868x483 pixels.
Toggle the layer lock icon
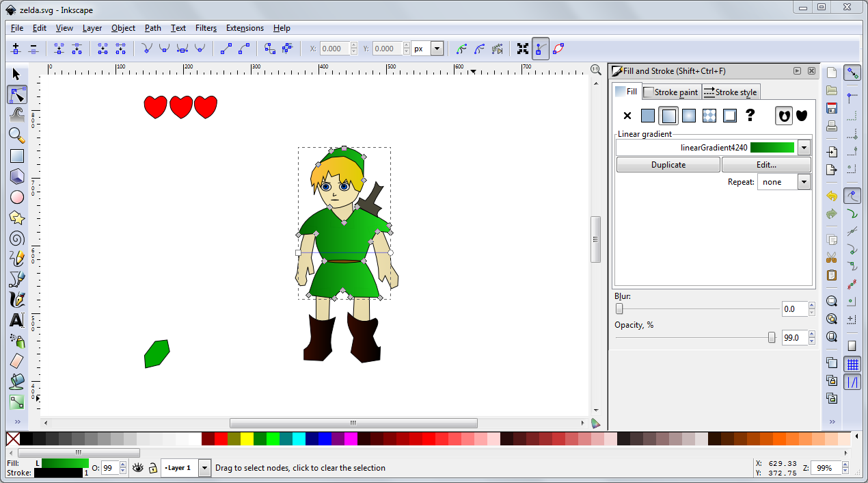click(153, 468)
